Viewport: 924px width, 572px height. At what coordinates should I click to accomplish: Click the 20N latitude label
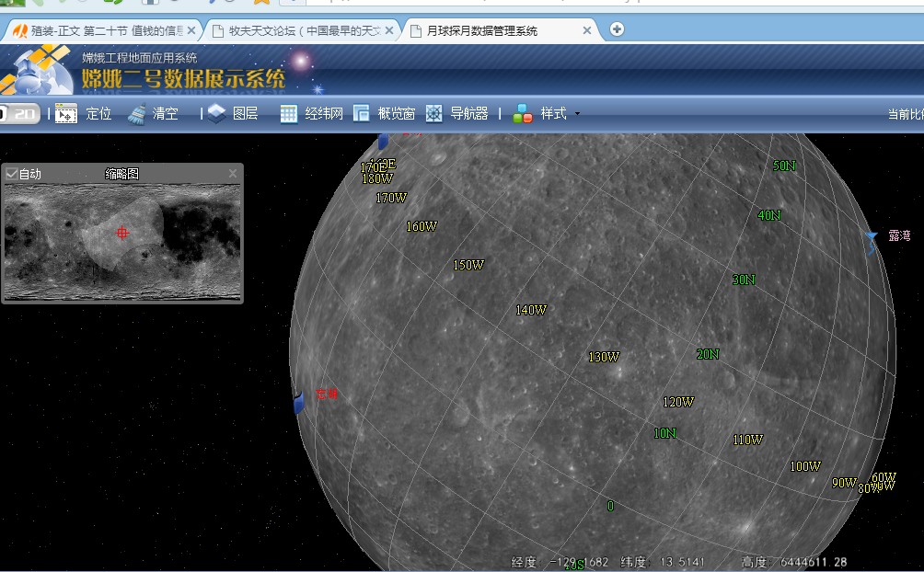pos(708,354)
